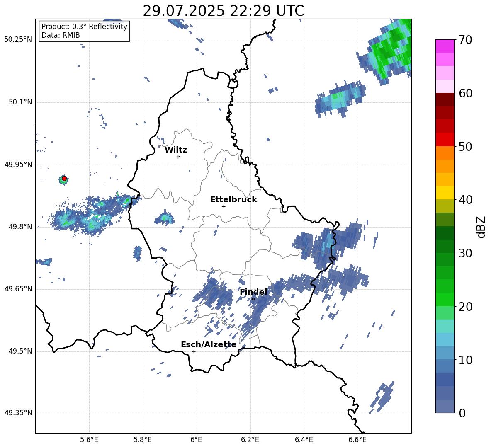This screenshot has height=448, width=491.
Task: Click the 6.2°E longitude label
Action: [x=250, y=440]
